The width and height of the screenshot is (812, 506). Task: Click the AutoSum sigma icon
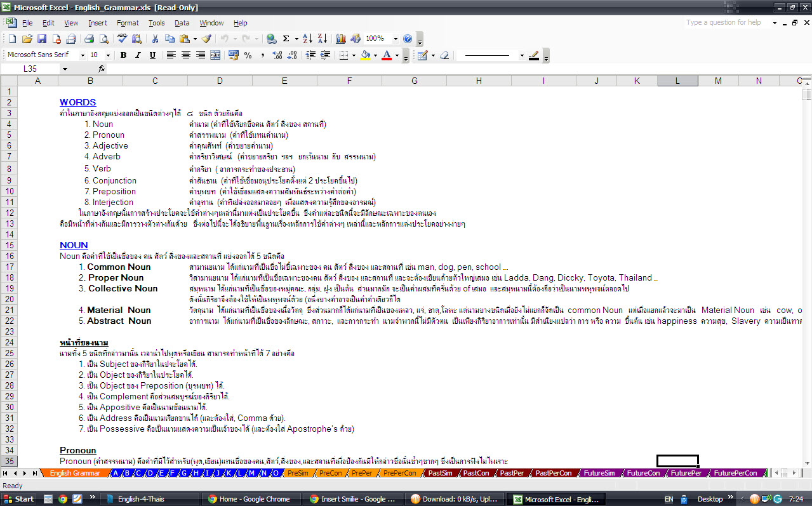(x=286, y=39)
